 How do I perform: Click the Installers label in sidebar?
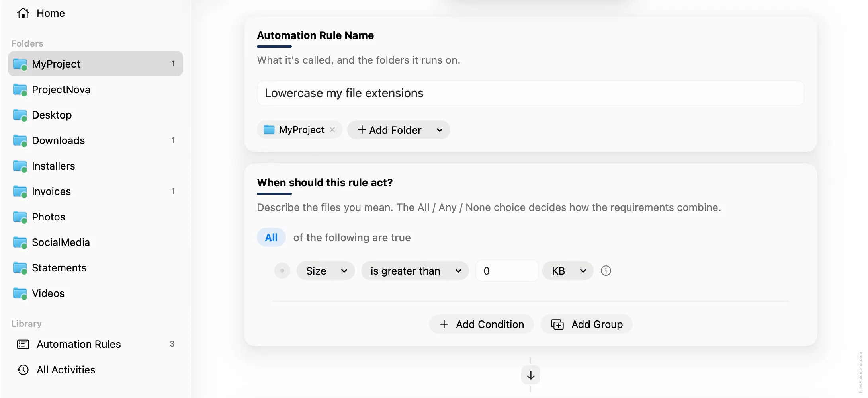[53, 166]
